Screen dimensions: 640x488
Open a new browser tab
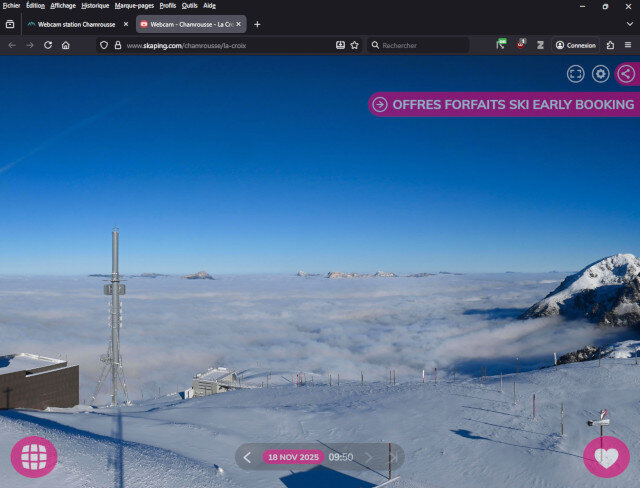pyautogui.click(x=257, y=24)
